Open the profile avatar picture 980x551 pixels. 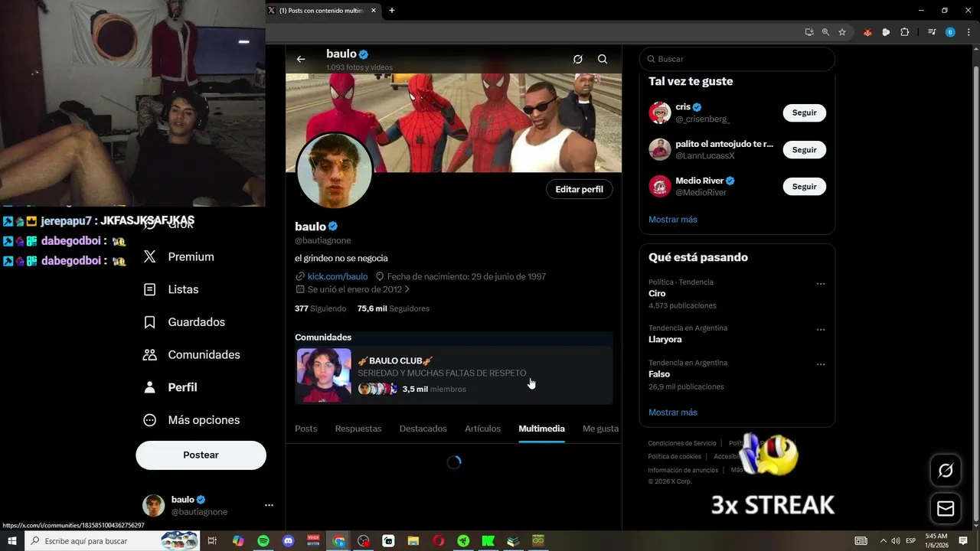coord(334,171)
